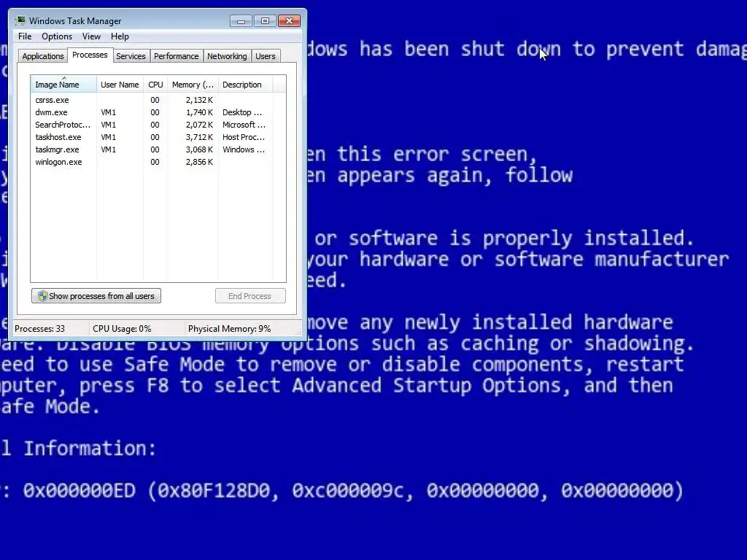Open the View menu
This screenshot has width=747, height=560.
91,36
